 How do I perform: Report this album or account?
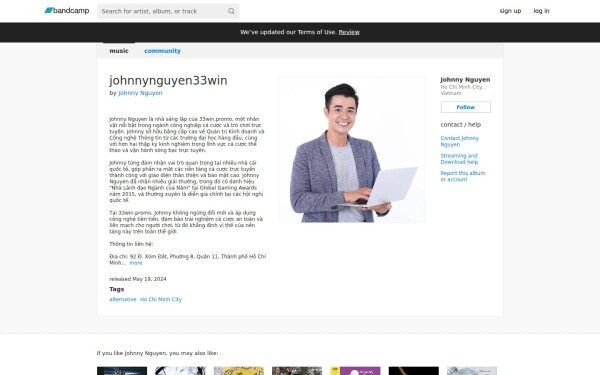pos(463,176)
